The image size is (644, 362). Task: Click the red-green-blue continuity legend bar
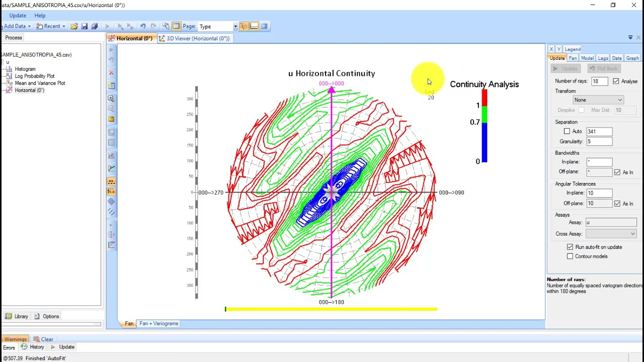coord(485,127)
